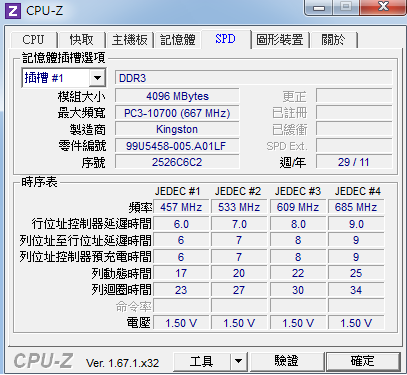Screen dimensions: 407x375
Task: Close the CPU-Z window
Action: [x=383, y=7]
